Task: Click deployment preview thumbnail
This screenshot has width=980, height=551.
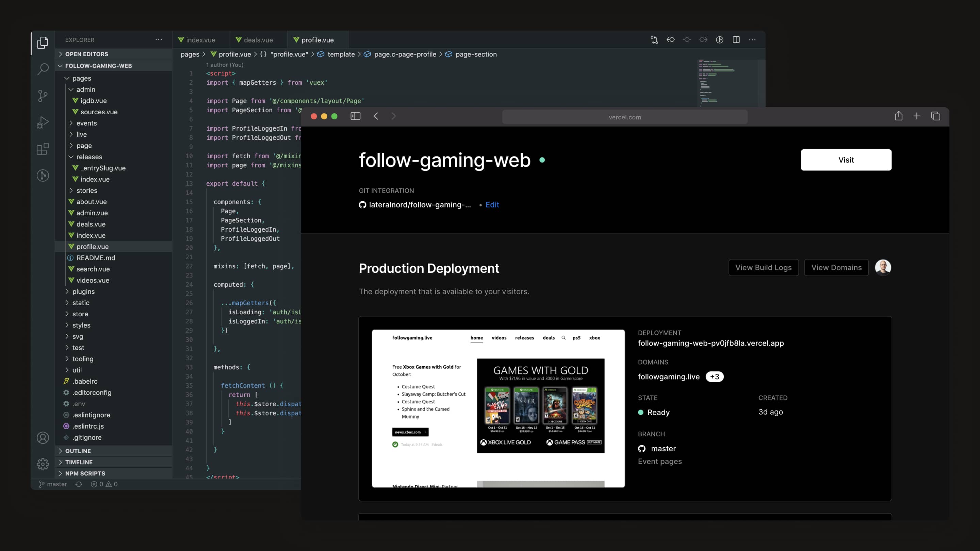Action: point(498,408)
